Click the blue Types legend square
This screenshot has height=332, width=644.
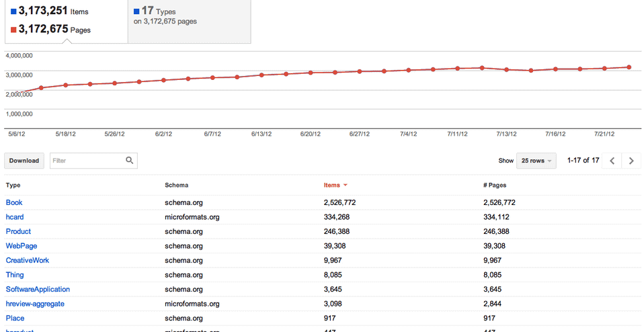point(136,11)
